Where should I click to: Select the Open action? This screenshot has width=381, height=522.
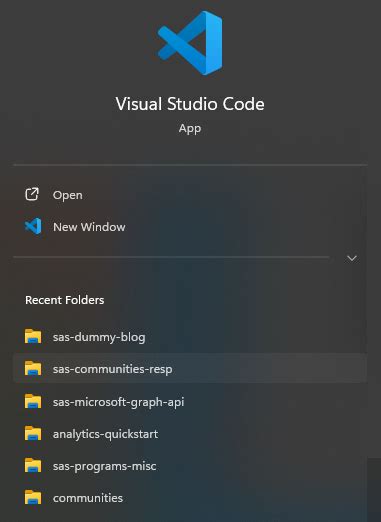[x=190, y=195]
